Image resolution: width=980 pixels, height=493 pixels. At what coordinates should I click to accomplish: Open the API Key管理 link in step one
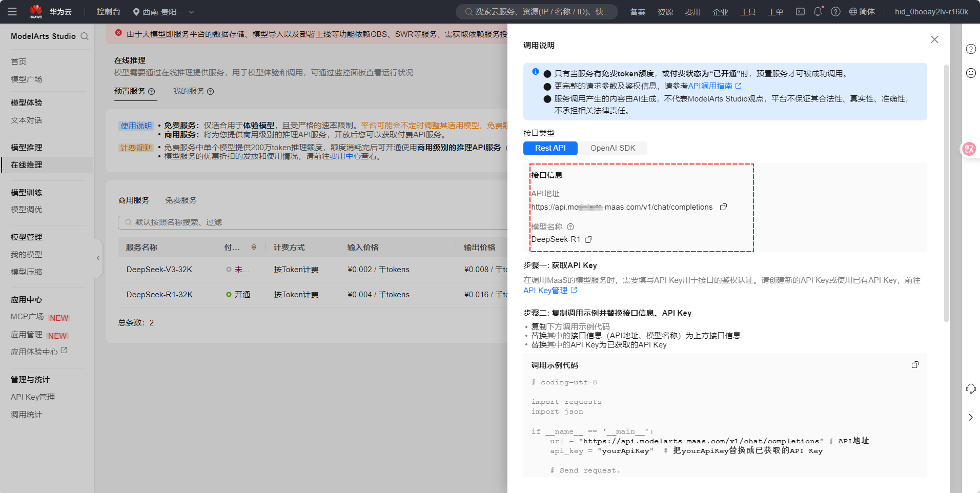click(550, 291)
